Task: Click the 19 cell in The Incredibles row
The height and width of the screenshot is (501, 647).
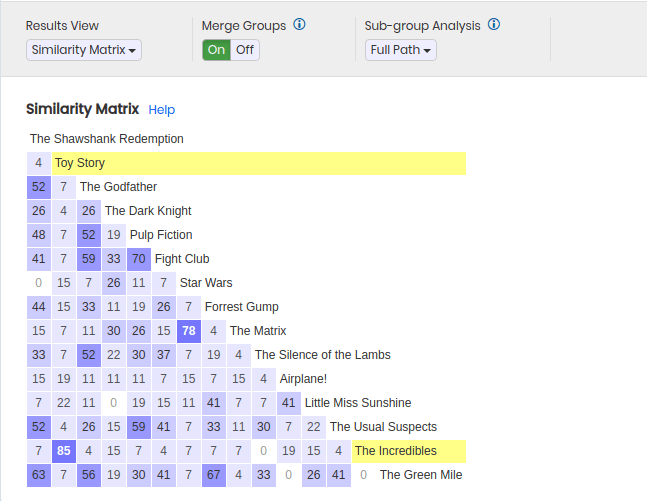Action: pyautogui.click(x=288, y=451)
